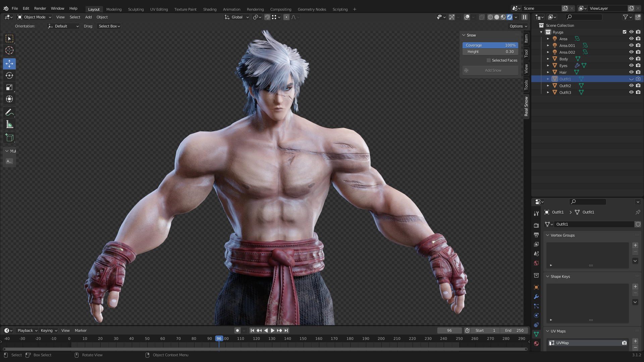Activate the 3D Cursor tool
The height and width of the screenshot is (362, 644).
tap(9, 50)
